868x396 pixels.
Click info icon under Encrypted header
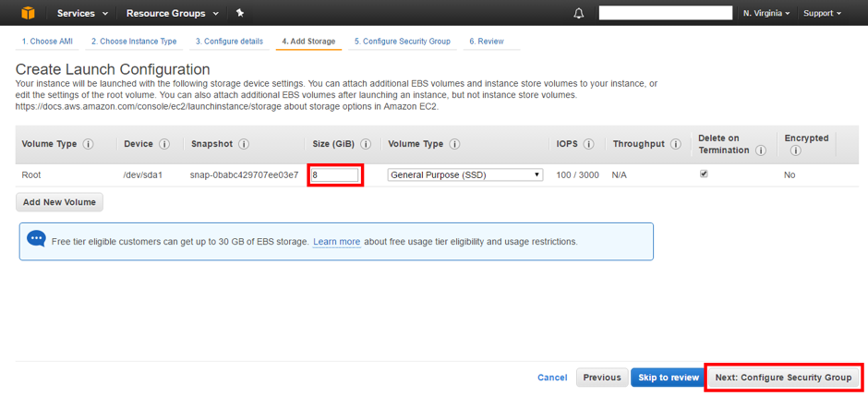[x=795, y=150]
